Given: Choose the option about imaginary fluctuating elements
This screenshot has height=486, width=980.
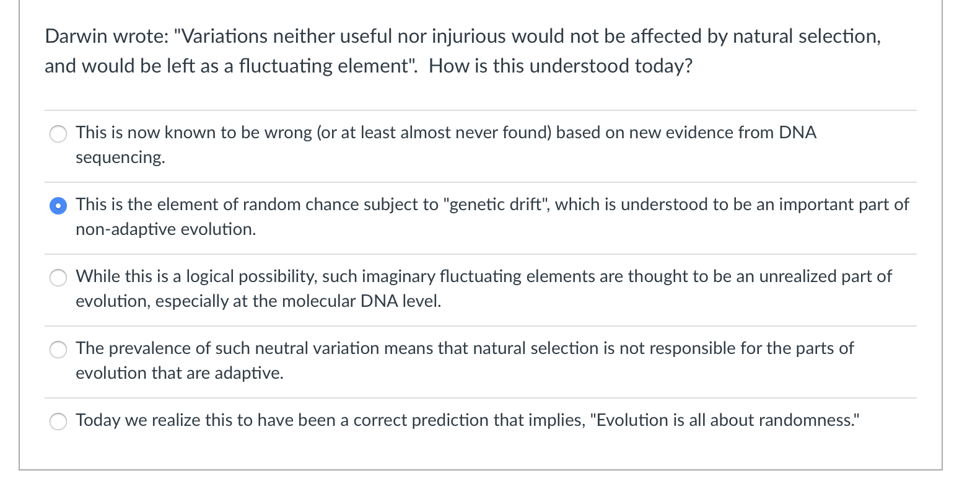Looking at the screenshot, I should click(x=58, y=278).
